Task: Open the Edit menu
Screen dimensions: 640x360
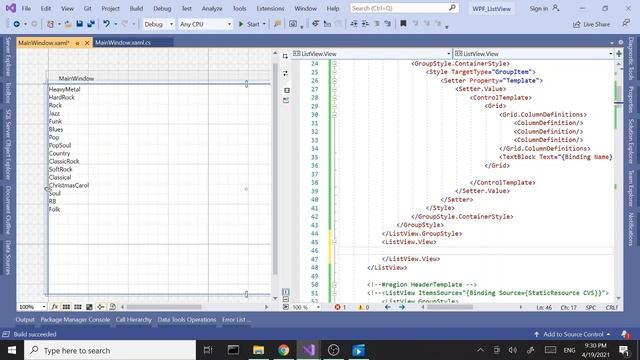Action: click(46, 8)
